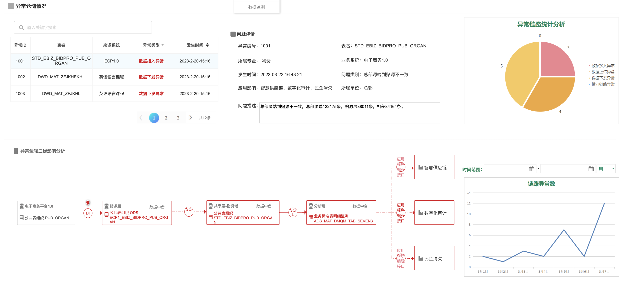This screenshot has width=644, height=294.
Task: Click the 数字化审计 application chart icon
Action: [x=421, y=213]
